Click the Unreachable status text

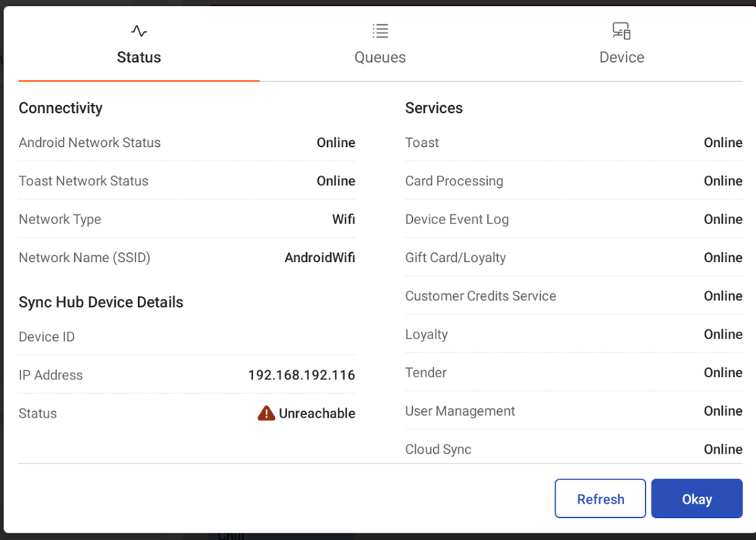click(317, 414)
